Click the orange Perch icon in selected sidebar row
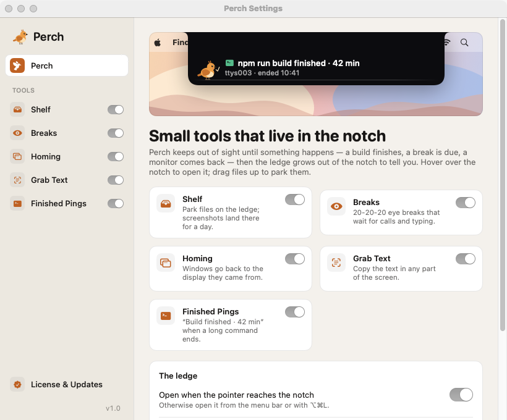Viewport: 507px width, 420px height. (17, 65)
